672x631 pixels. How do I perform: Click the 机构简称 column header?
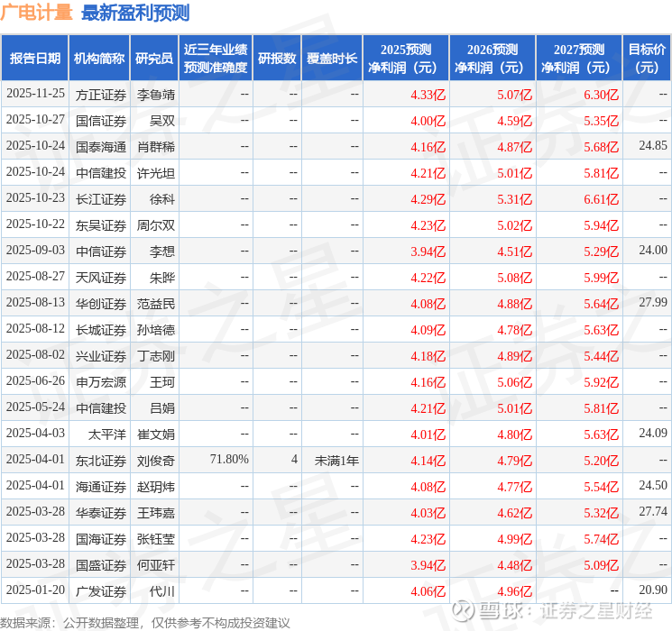[99, 59]
